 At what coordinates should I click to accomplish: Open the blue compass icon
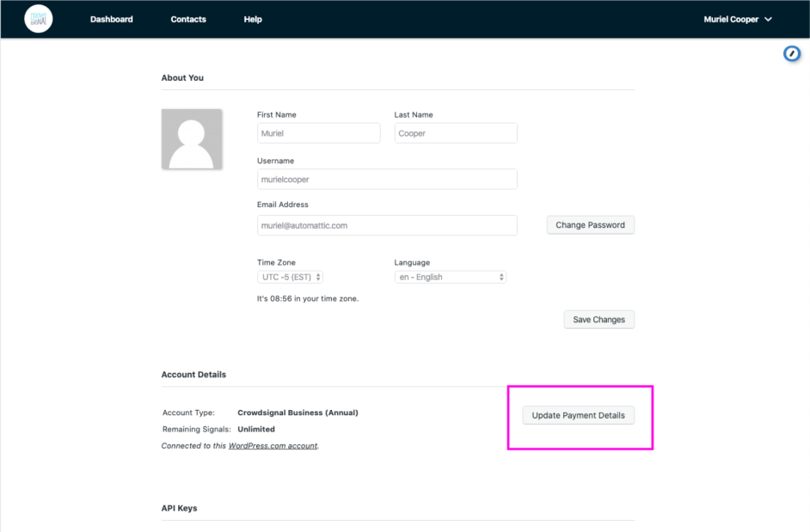click(x=792, y=54)
